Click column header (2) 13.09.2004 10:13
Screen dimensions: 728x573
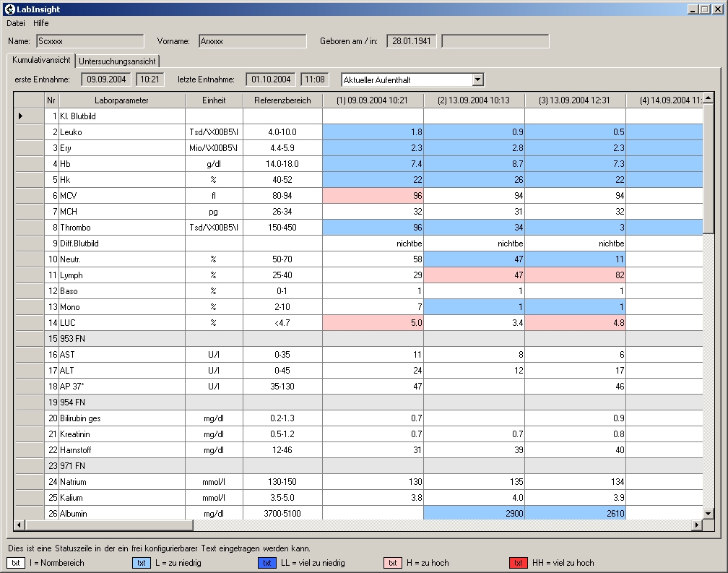click(x=474, y=100)
